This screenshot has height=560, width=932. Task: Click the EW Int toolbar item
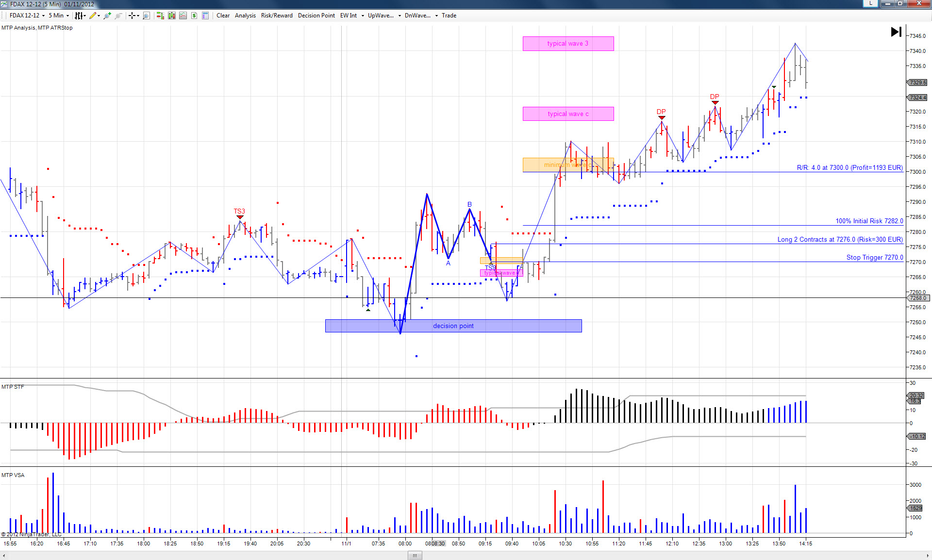coord(349,16)
